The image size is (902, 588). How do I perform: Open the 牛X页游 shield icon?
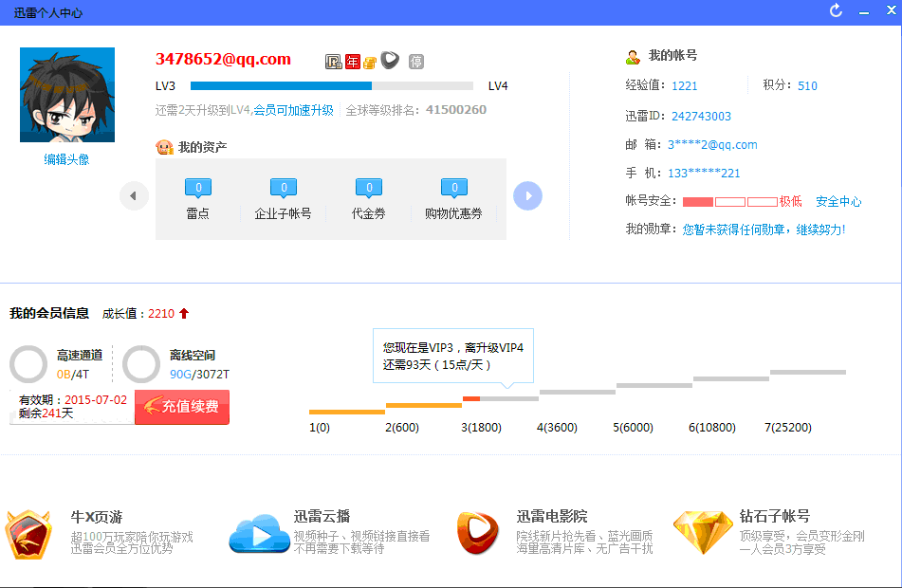coord(28,535)
